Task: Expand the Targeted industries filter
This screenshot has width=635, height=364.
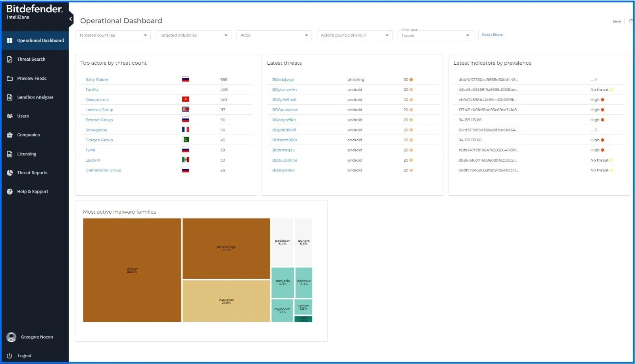Action: 193,35
